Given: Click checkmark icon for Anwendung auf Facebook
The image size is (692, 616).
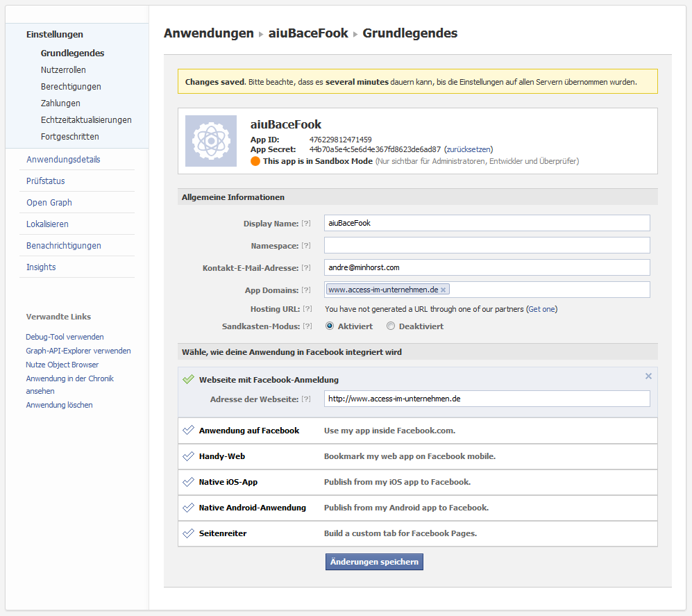Looking at the screenshot, I should (189, 430).
